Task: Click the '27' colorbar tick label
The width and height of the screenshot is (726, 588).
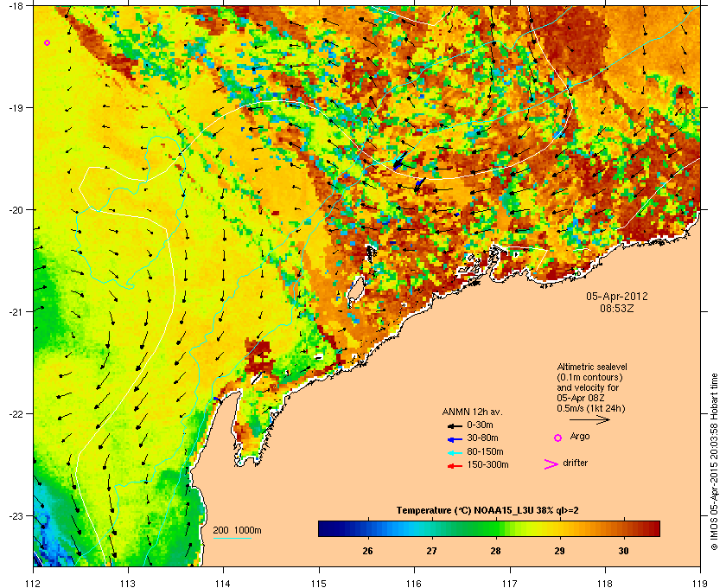Action: [431, 551]
